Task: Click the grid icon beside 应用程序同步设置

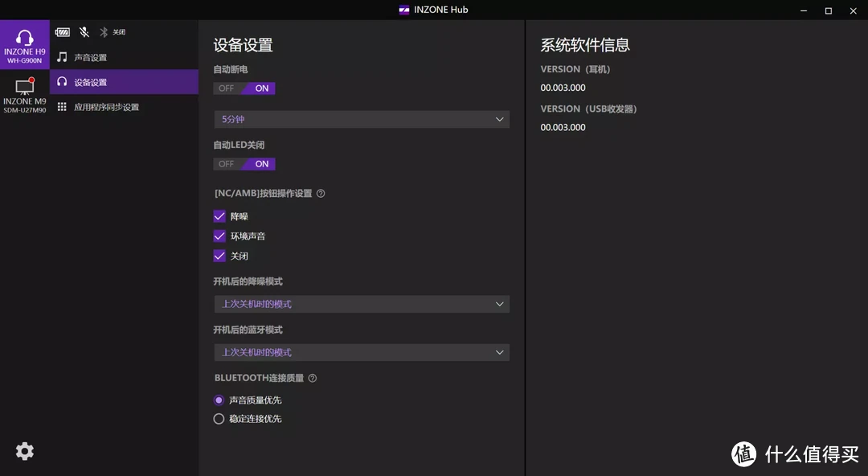Action: click(62, 107)
